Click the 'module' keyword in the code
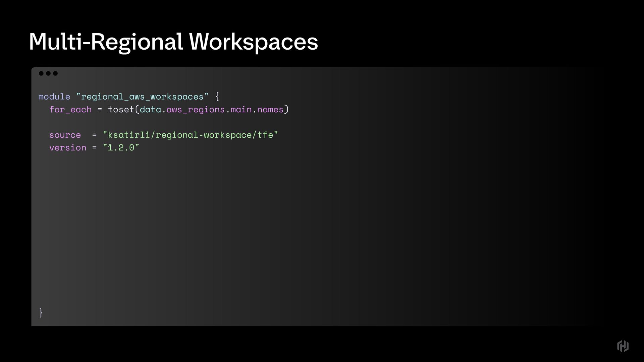644x362 pixels. 54,97
